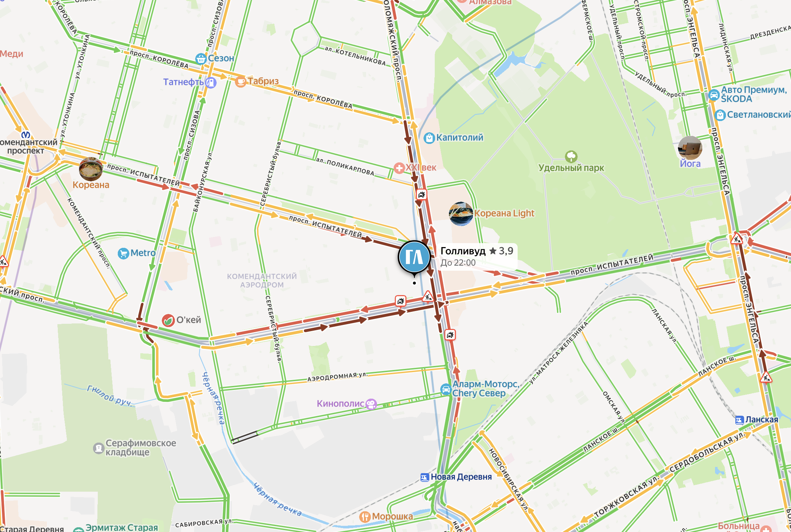Click the Голливуд blue map pin
This screenshot has height=532, width=791.
point(414,257)
